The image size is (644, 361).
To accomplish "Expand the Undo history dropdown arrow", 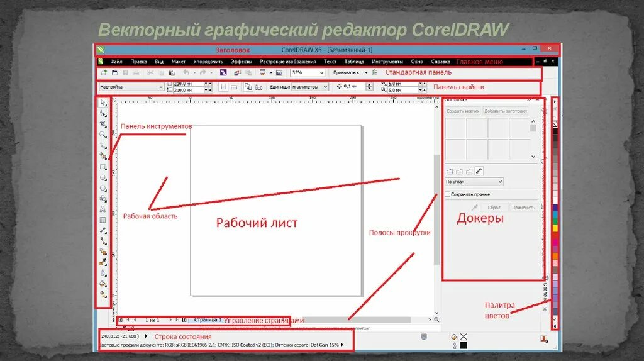I will click(x=195, y=73).
